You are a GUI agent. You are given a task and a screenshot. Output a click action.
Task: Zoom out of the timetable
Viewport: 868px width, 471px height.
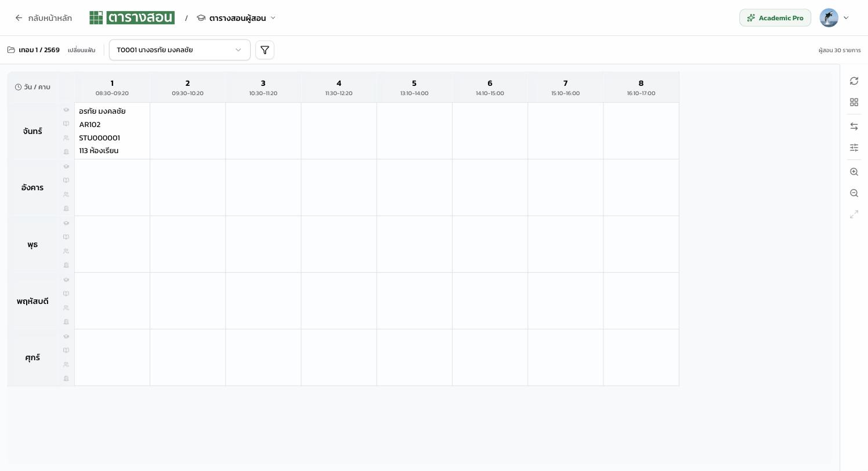854,193
